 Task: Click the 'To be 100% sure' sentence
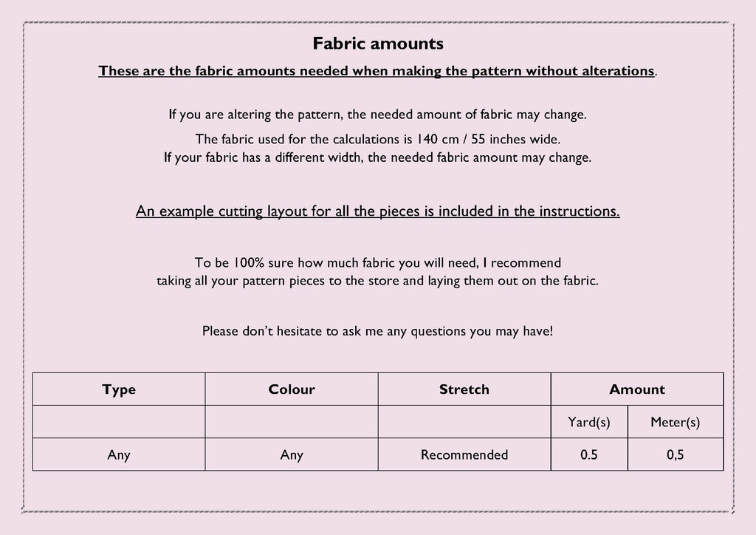(377, 263)
